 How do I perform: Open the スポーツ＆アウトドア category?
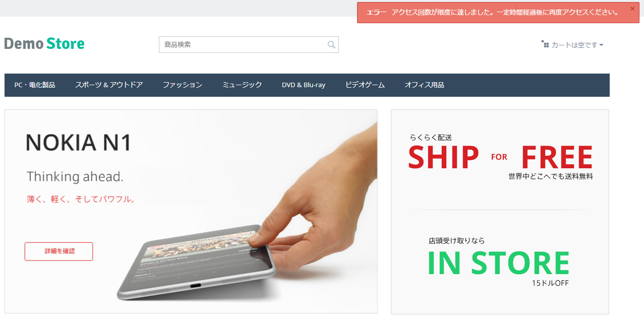109,85
